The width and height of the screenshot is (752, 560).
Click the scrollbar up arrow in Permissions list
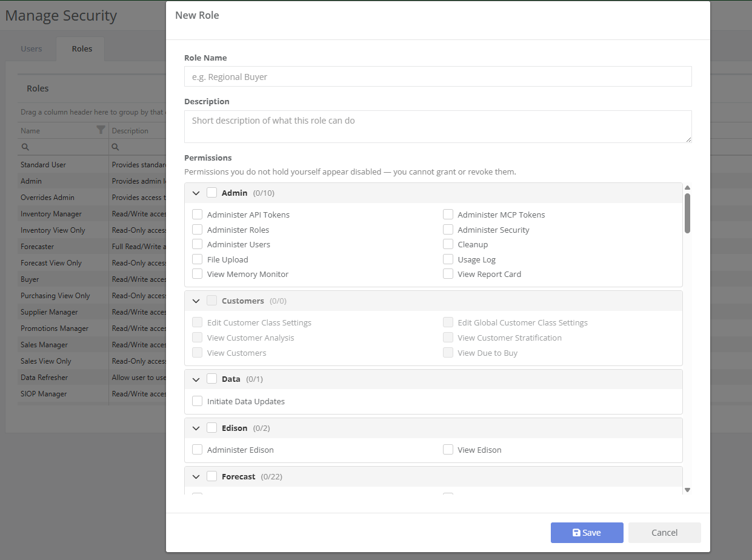pyautogui.click(x=687, y=188)
